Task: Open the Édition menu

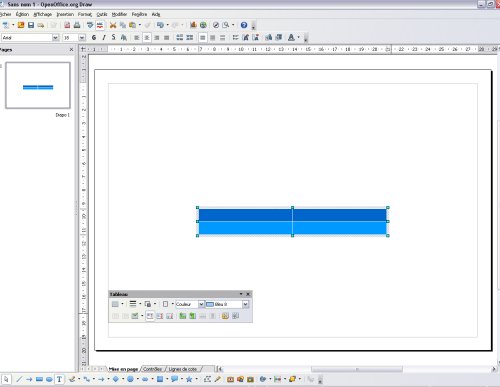Action: tap(22, 14)
